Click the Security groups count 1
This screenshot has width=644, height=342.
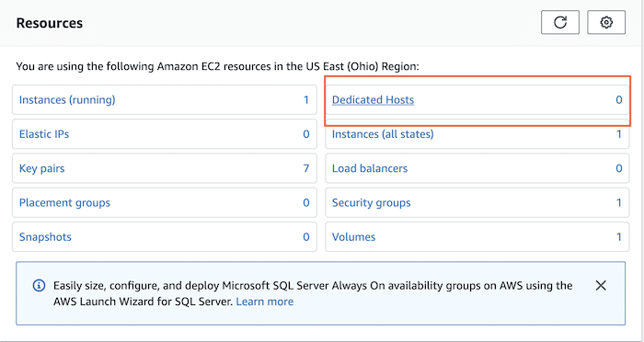pyautogui.click(x=619, y=203)
